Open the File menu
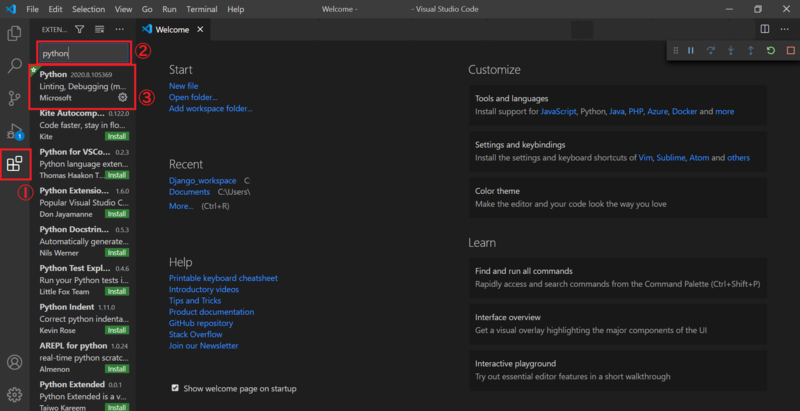The height and width of the screenshot is (411, 800). tap(32, 9)
